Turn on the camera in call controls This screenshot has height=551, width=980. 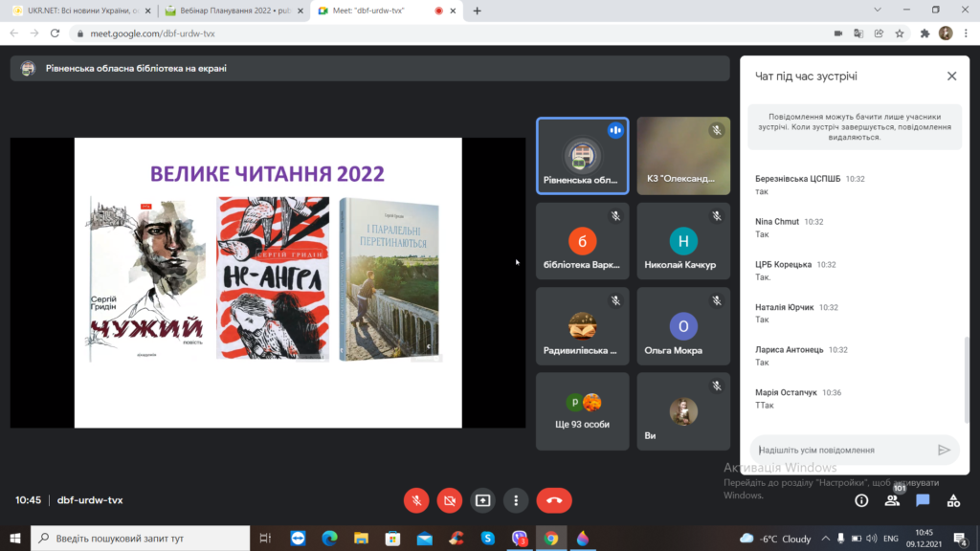pos(450,499)
